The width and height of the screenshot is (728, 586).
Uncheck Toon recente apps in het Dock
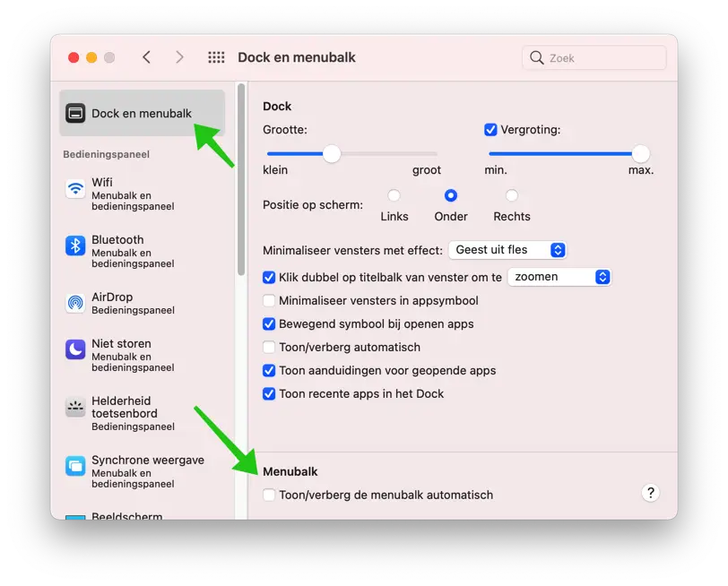[269, 394]
